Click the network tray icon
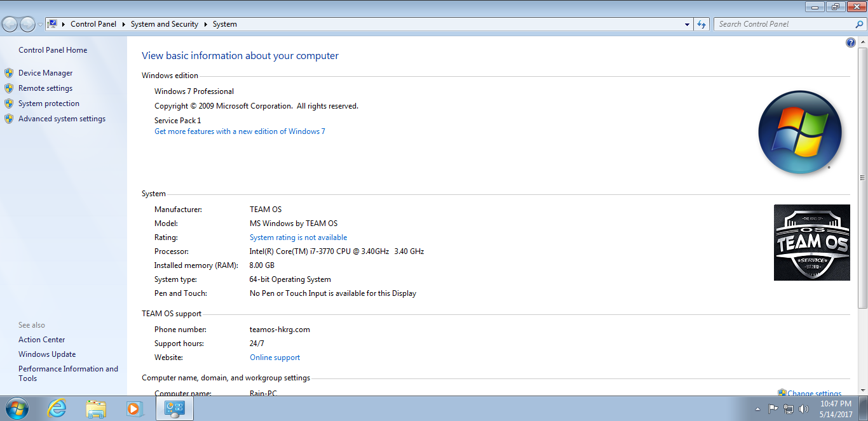This screenshot has height=421, width=868. 789,409
